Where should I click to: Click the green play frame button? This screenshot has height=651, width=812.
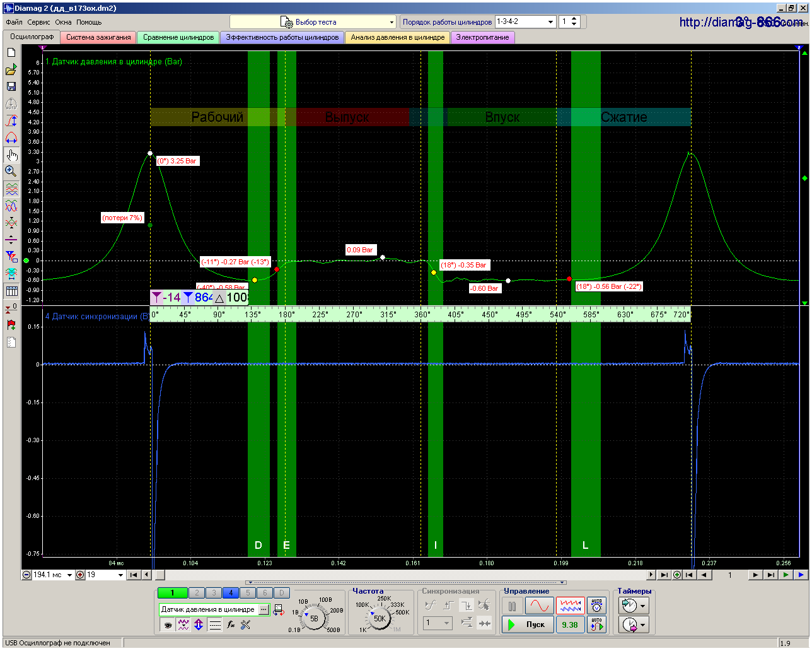pyautogui.click(x=786, y=575)
